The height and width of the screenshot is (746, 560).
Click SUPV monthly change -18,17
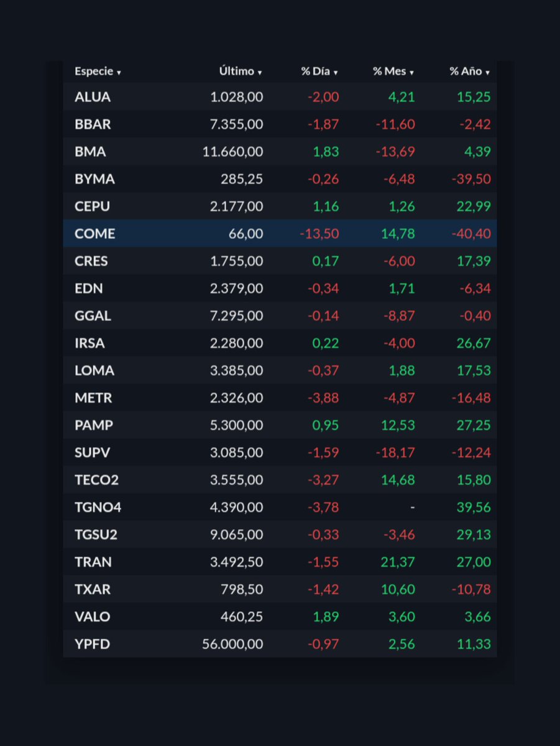tap(395, 453)
